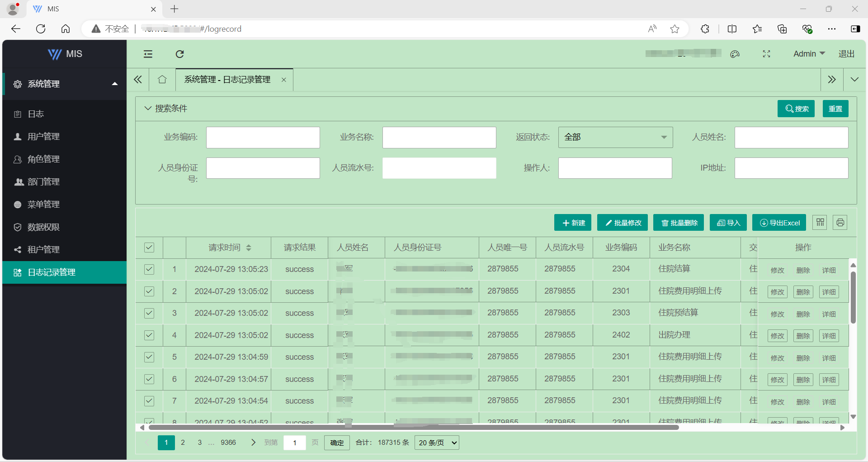Open 用户管理 sidebar menu
868x462 pixels.
[65, 137]
